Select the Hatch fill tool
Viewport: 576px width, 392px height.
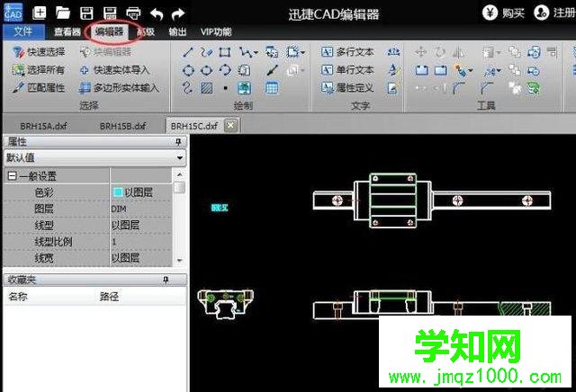(x=207, y=88)
